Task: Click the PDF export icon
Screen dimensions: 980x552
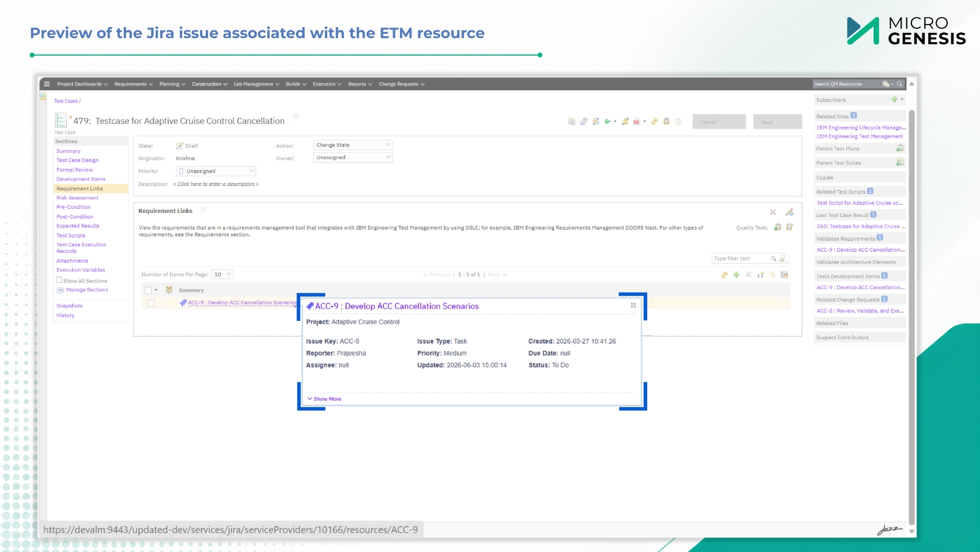Action: tap(637, 121)
